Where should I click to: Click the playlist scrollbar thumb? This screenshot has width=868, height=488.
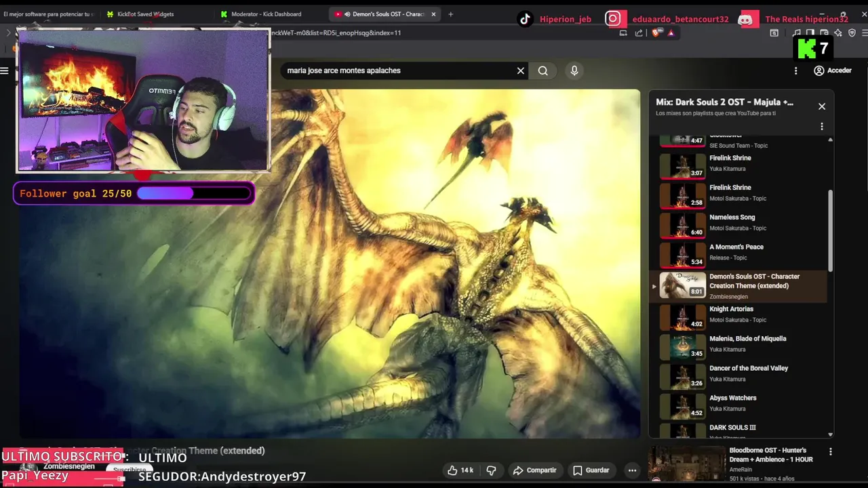tap(830, 230)
